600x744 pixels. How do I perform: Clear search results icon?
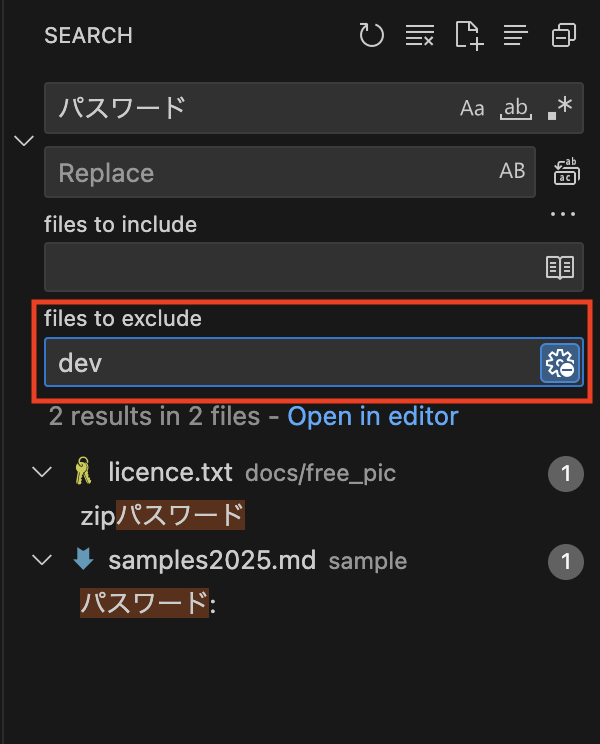coord(420,35)
